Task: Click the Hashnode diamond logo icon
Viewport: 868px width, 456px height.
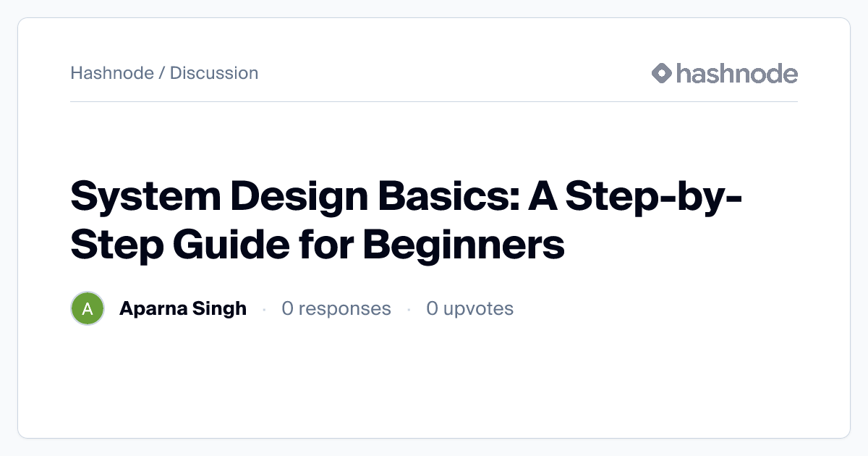Action: (662, 73)
